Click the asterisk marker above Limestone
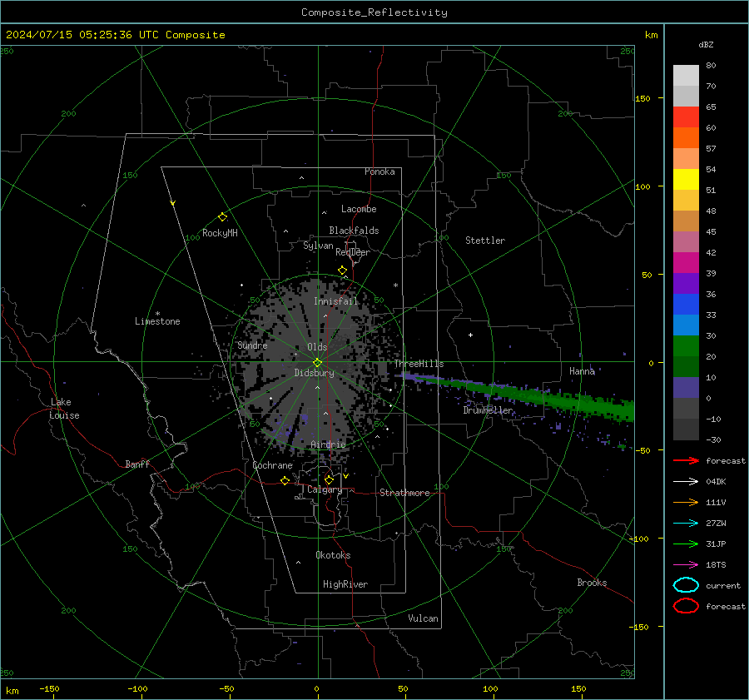The image size is (749, 700). tap(157, 314)
